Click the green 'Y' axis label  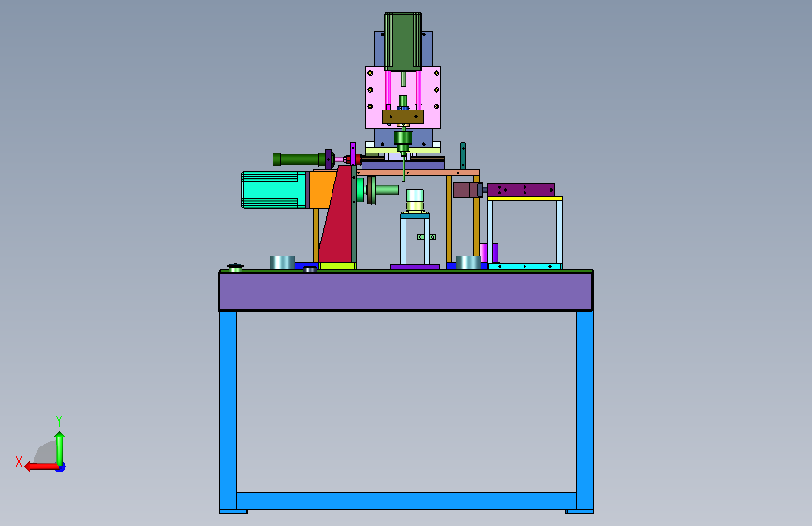click(59, 420)
